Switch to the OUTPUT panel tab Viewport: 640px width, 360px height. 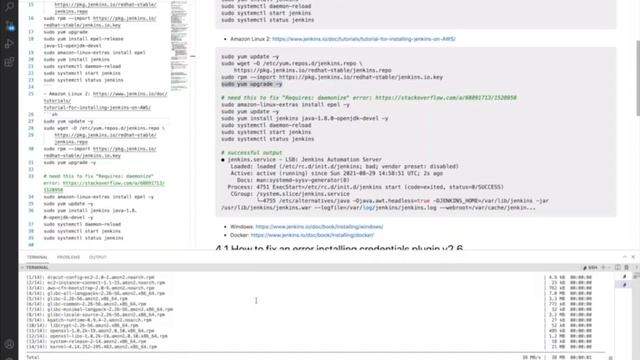98,257
